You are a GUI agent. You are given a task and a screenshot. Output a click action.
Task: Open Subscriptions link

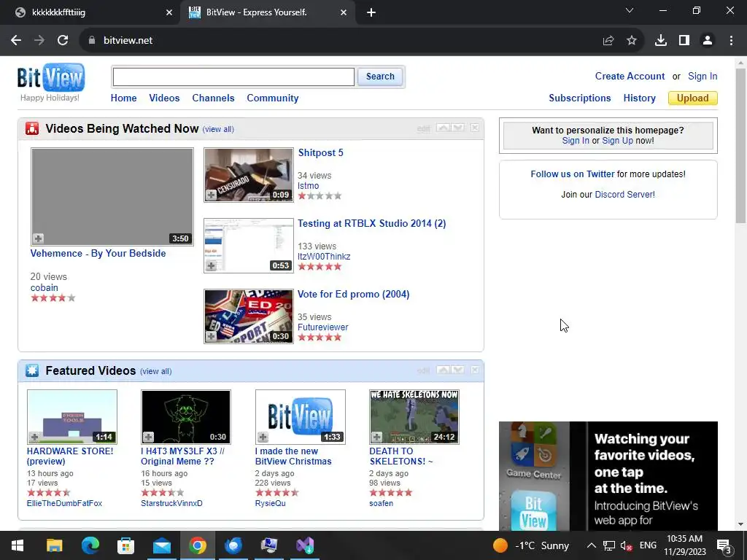point(580,98)
